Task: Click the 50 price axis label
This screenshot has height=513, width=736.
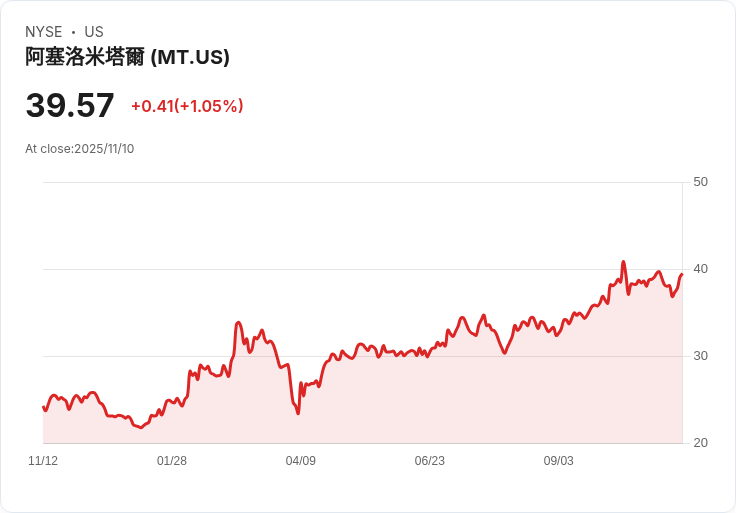Action: coord(700,182)
